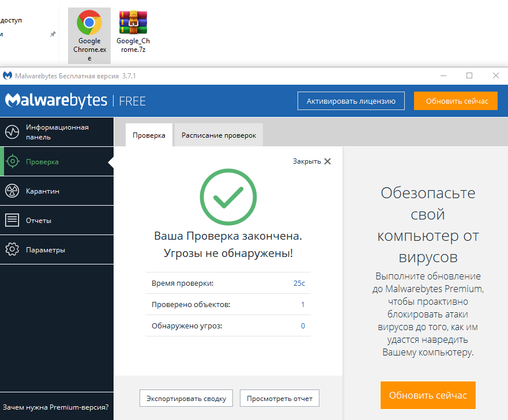
Task: Click header Обновить сейчас button
Action: (x=456, y=101)
